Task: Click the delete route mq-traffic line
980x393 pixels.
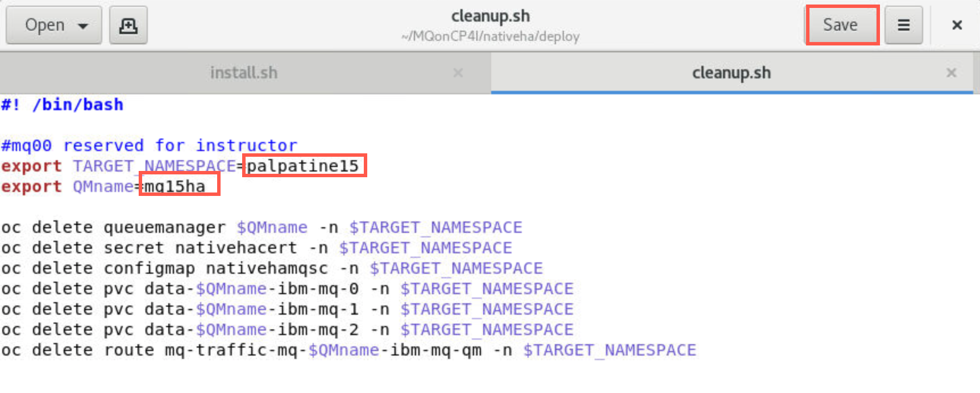Action: click(348, 350)
